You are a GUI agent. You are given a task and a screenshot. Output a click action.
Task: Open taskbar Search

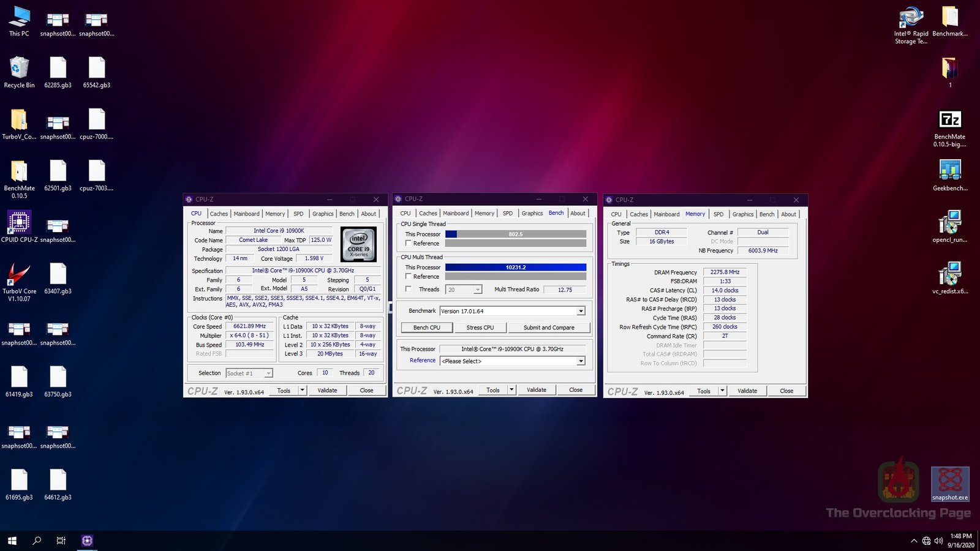[x=36, y=541]
